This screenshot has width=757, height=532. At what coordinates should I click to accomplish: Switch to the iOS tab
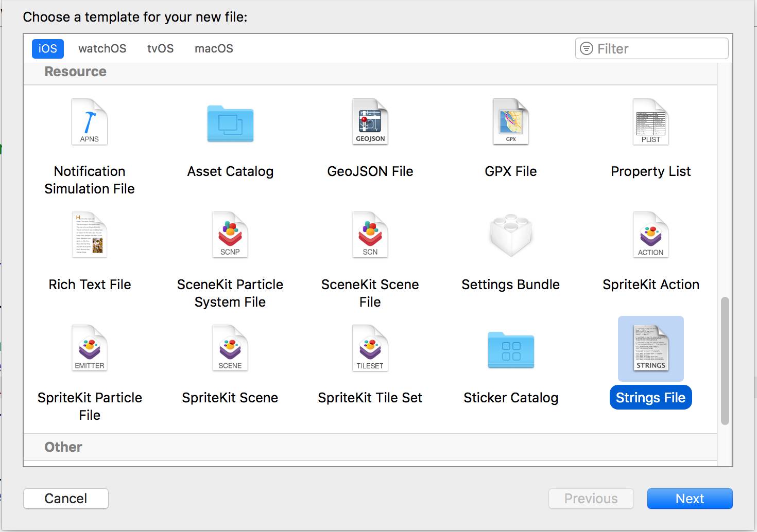point(48,48)
